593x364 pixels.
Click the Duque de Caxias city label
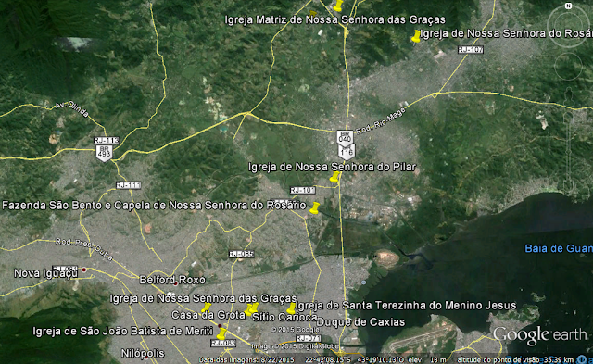click(360, 322)
